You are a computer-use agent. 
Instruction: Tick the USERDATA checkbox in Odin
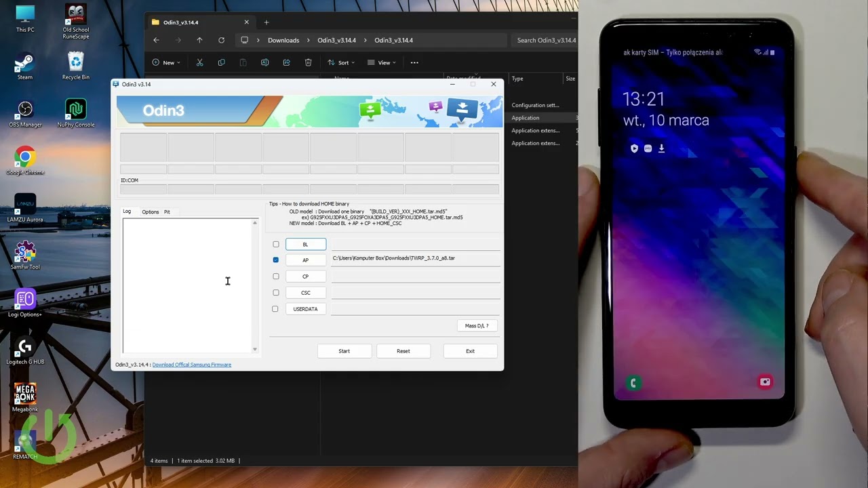coord(275,309)
